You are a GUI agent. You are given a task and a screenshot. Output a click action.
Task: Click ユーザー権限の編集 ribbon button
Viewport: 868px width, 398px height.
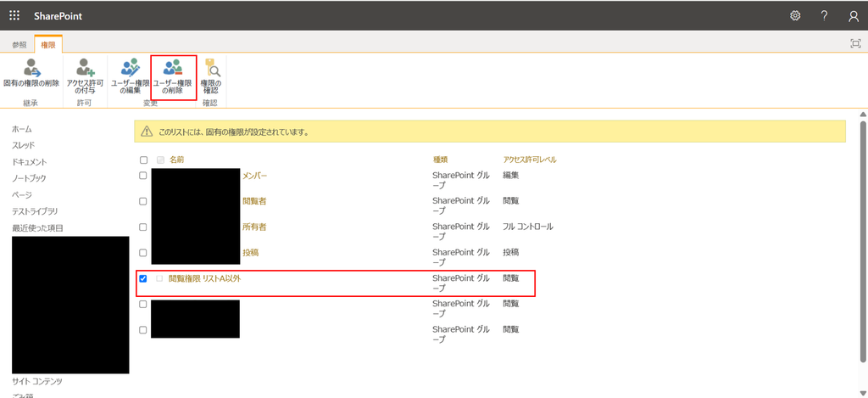click(x=130, y=76)
